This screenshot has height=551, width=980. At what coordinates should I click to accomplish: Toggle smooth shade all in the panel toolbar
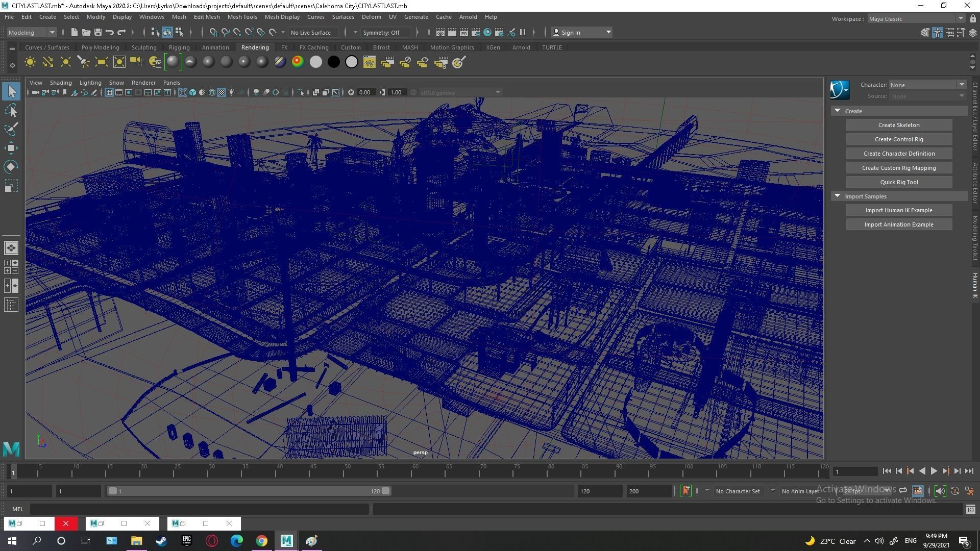192,92
